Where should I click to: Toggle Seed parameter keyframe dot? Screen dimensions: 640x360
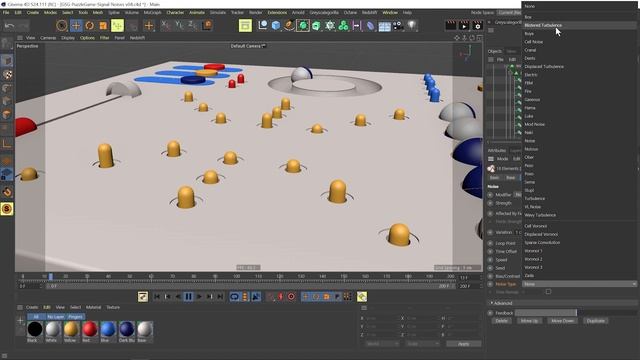click(490, 268)
